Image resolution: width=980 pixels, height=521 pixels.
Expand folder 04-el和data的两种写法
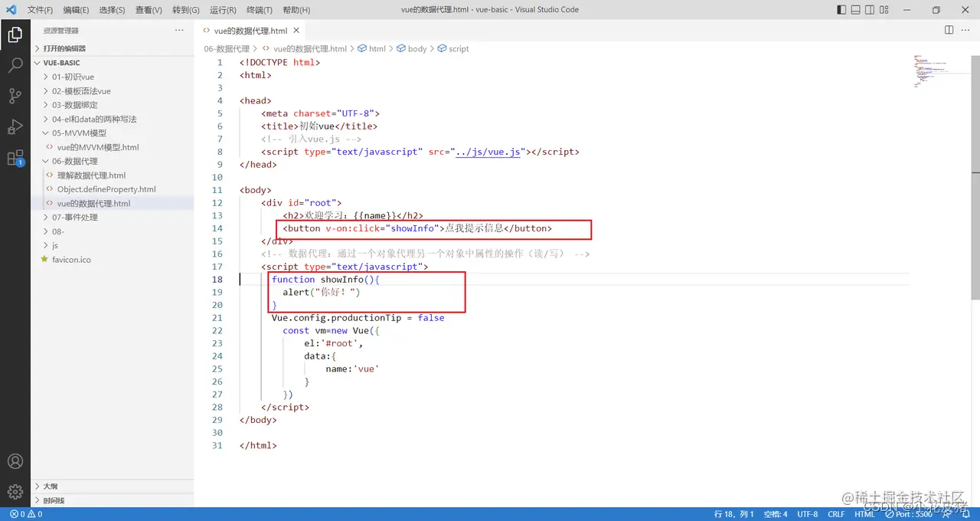pos(112,119)
